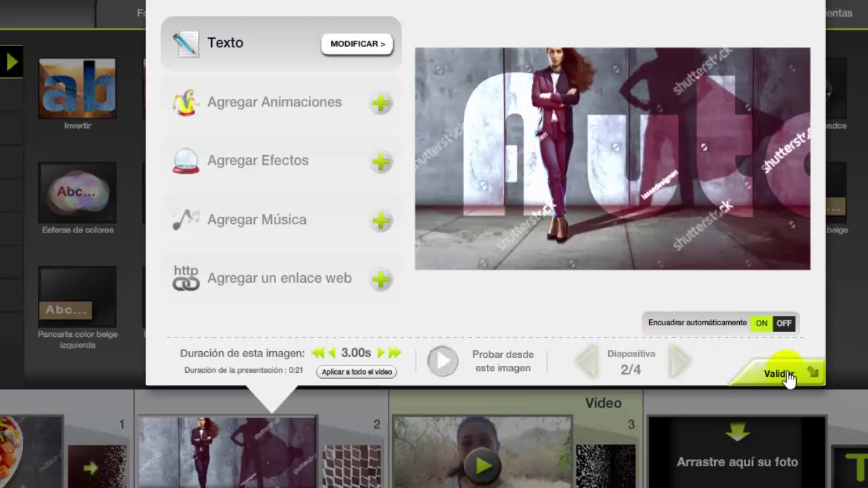Select the Esferas de colores text style
Screen dimensions: 868x488
pos(77,193)
